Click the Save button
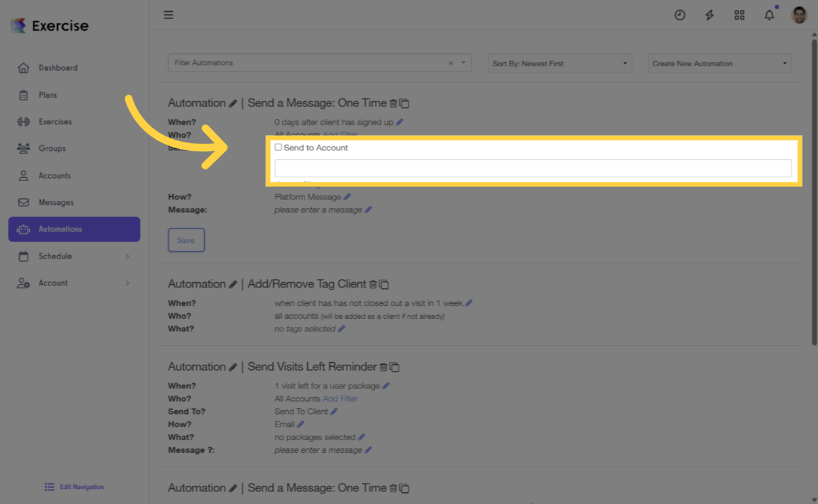 pos(186,240)
